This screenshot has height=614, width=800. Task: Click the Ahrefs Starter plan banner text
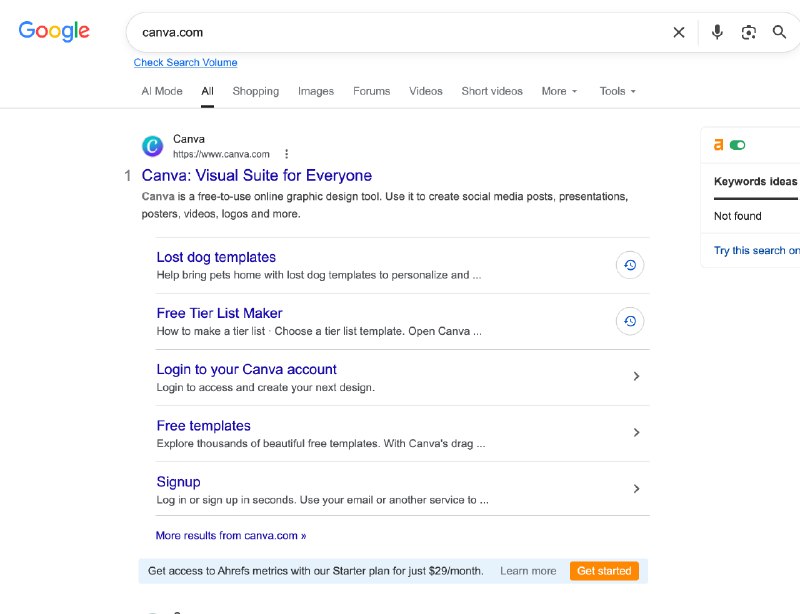tap(315, 571)
